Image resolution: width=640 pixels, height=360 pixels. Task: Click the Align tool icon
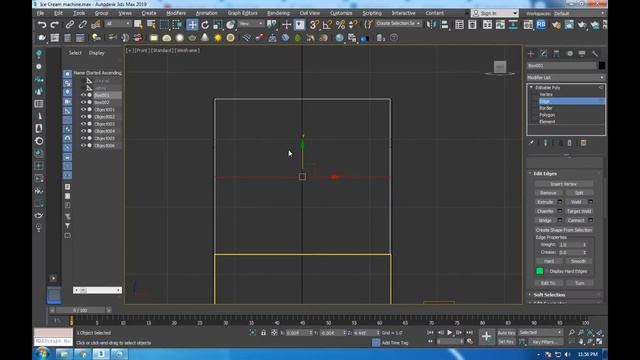pos(444,25)
